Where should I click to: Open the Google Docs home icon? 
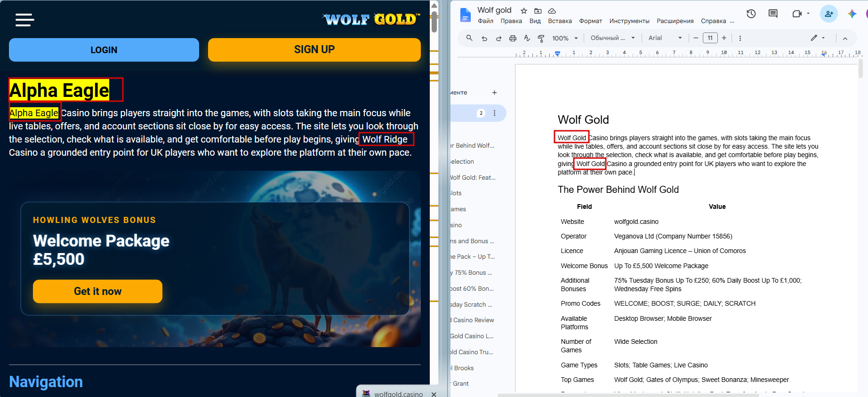465,16
